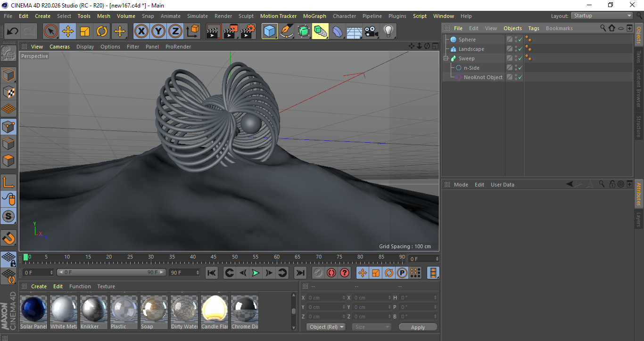The width and height of the screenshot is (644, 341).
Task: Click the preview range slider bar
Action: (112, 272)
